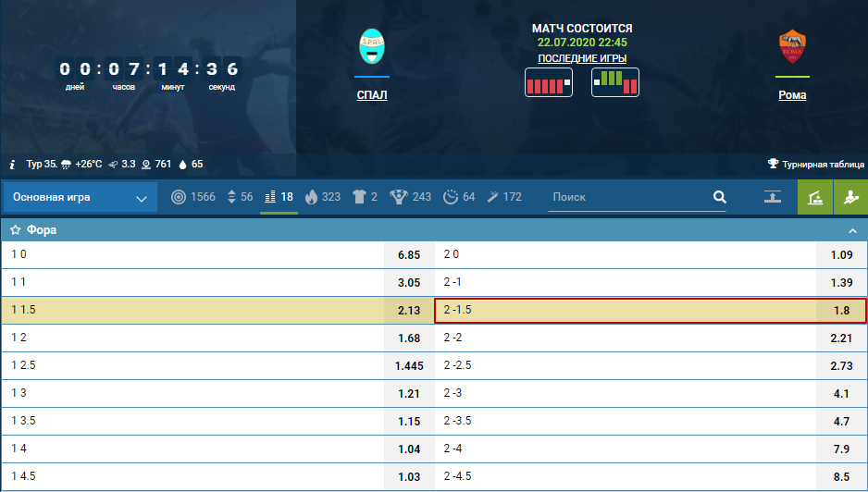
Task: Select odds 6.85 for handicap 1 0
Action: pyautogui.click(x=409, y=254)
